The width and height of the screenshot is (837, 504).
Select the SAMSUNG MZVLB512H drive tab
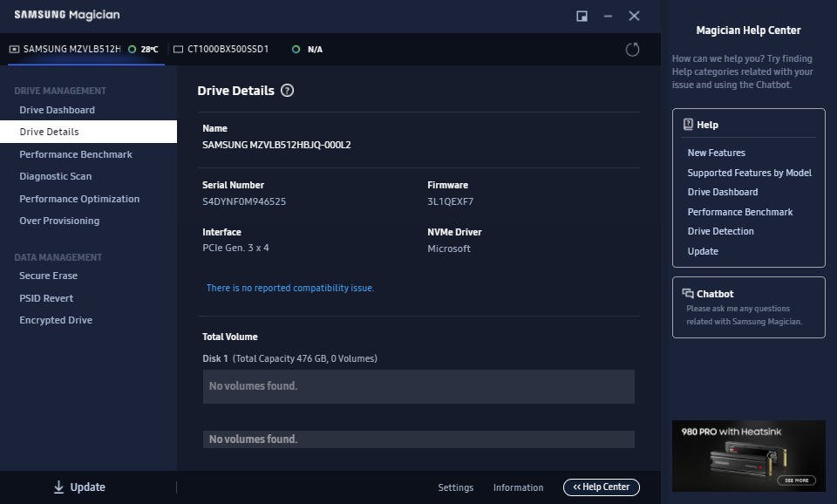(x=86, y=49)
